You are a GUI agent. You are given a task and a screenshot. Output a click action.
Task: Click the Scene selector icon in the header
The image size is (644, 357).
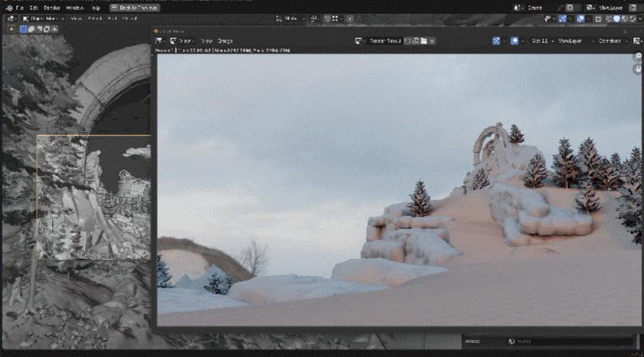(517, 8)
